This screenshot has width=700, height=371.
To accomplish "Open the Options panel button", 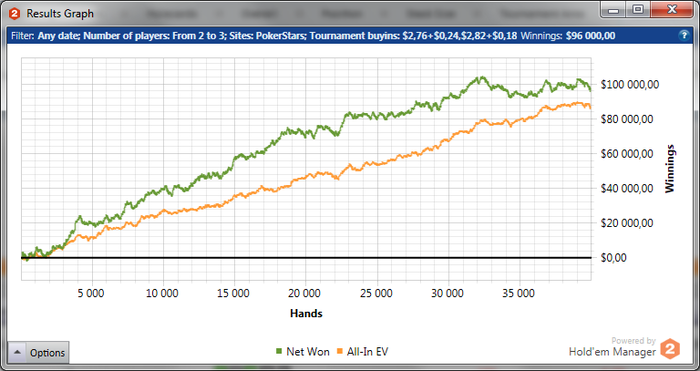I will pyautogui.click(x=38, y=352).
